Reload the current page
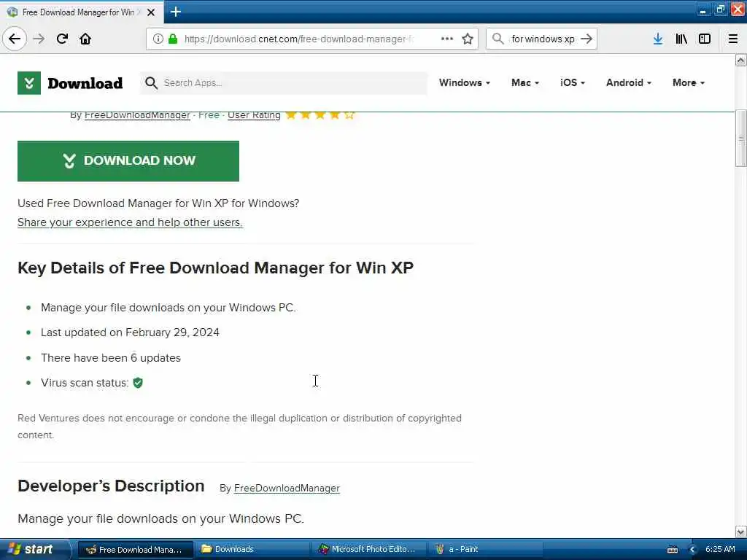Image resolution: width=747 pixels, height=560 pixels. [62, 39]
